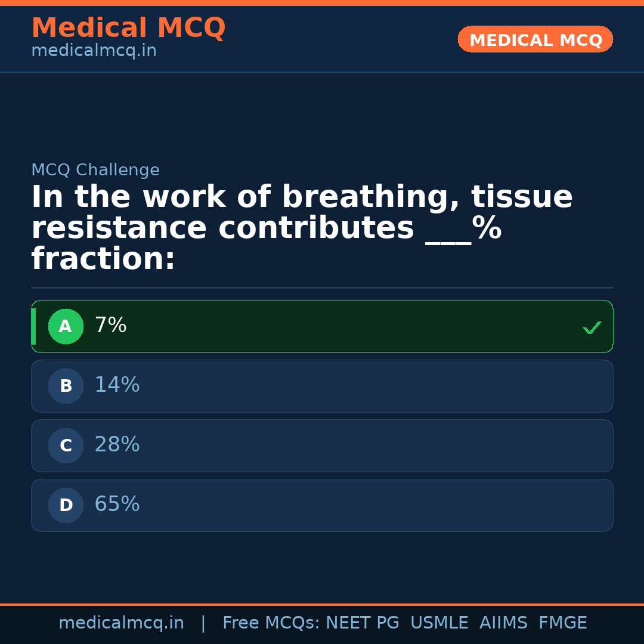Click the green checkmark on option A
644x644 pixels.
[592, 327]
